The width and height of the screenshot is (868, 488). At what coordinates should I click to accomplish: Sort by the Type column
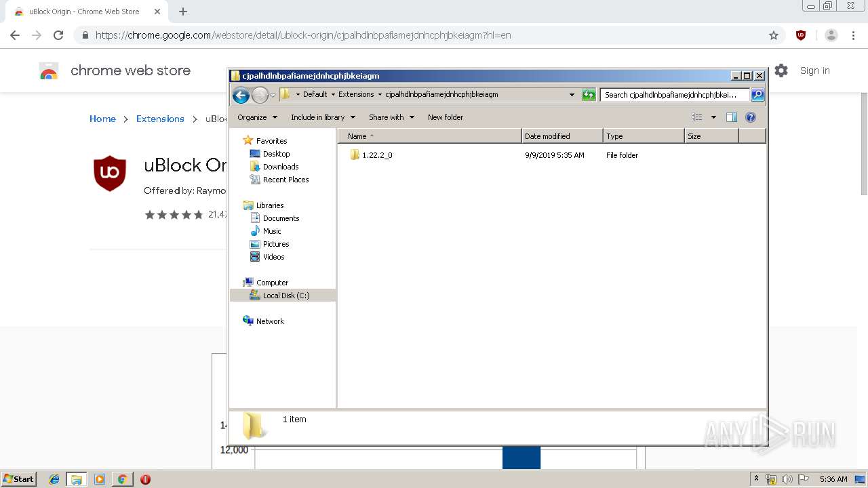coord(644,136)
